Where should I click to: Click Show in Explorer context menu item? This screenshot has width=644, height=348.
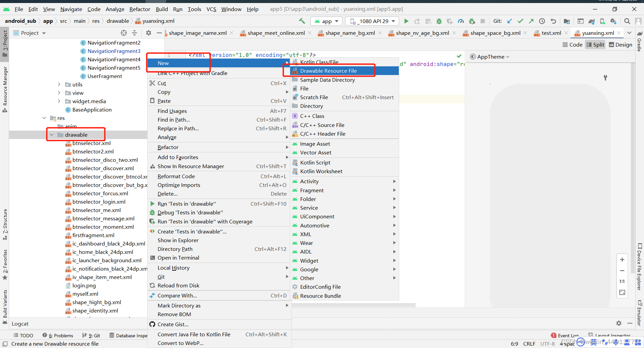pos(219,240)
